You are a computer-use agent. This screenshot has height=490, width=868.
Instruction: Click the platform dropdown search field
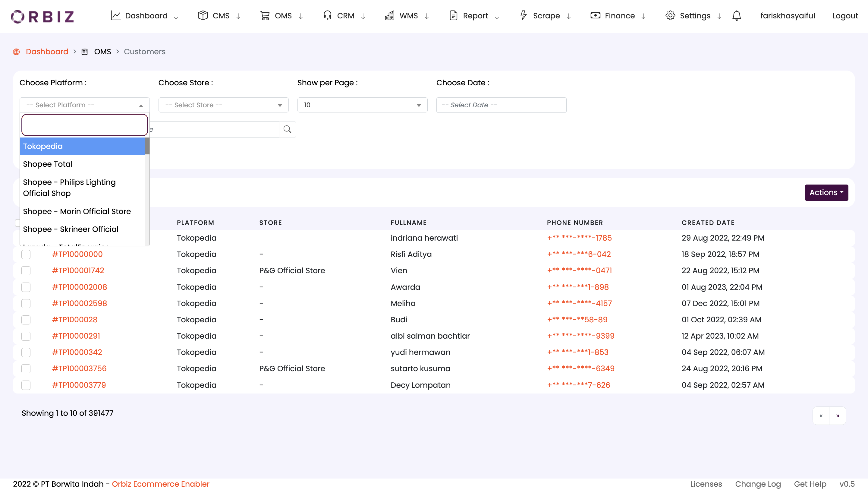point(85,125)
